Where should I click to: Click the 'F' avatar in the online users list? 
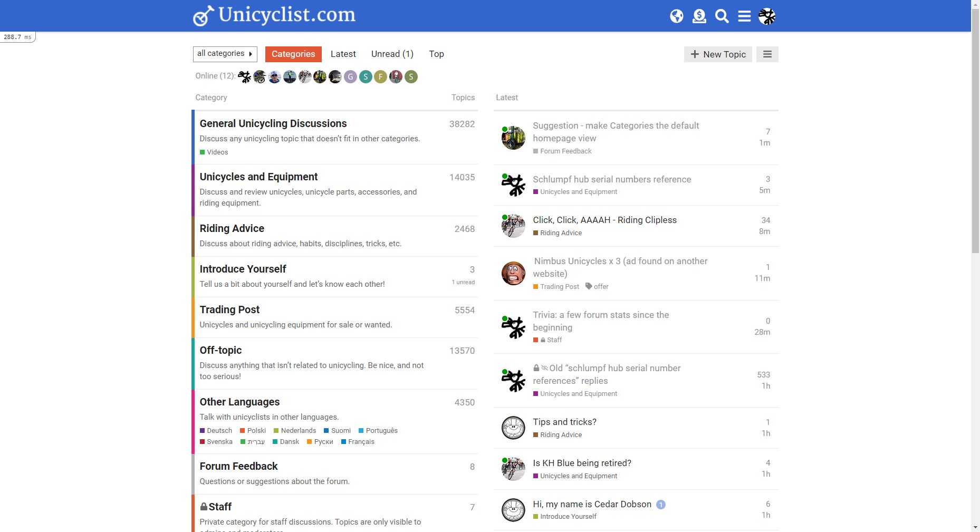point(380,77)
